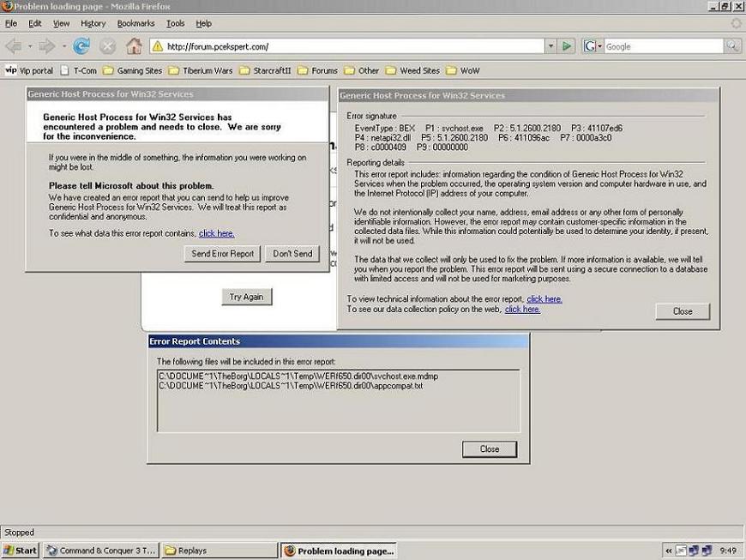Open the Bookmarks menu
This screenshot has height=560, width=746.
tap(135, 23)
